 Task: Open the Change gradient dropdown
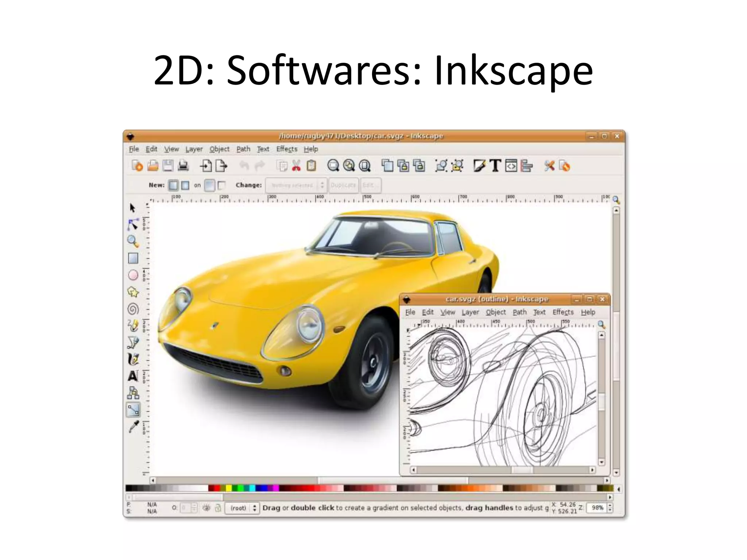296,185
